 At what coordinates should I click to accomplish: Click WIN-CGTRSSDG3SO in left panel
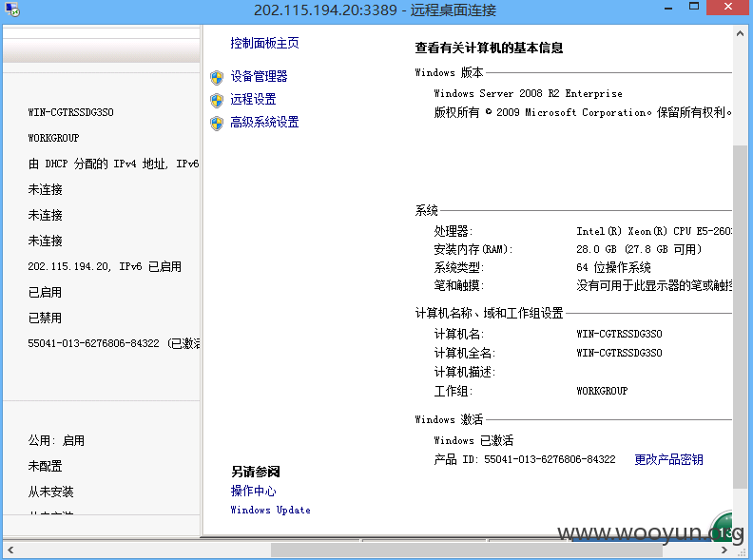(x=70, y=112)
